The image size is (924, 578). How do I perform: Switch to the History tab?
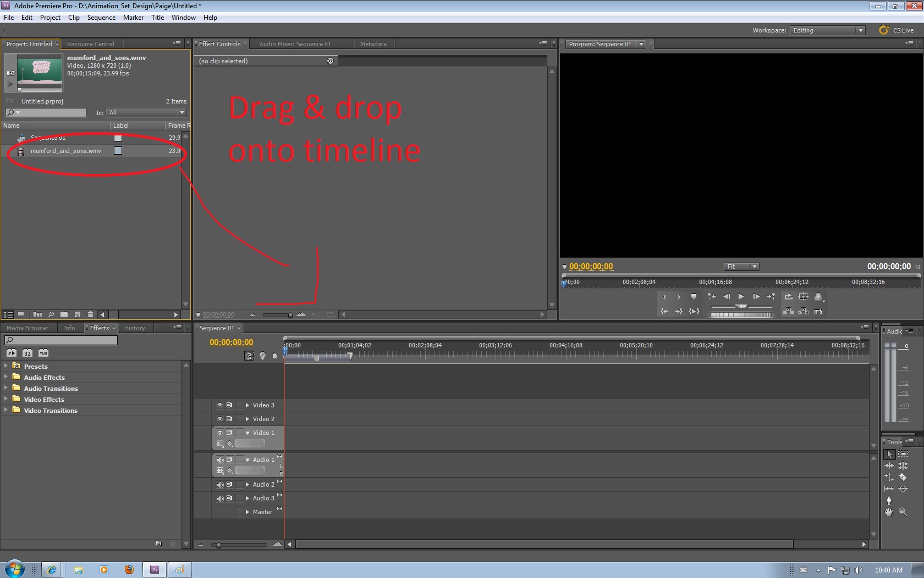(134, 328)
